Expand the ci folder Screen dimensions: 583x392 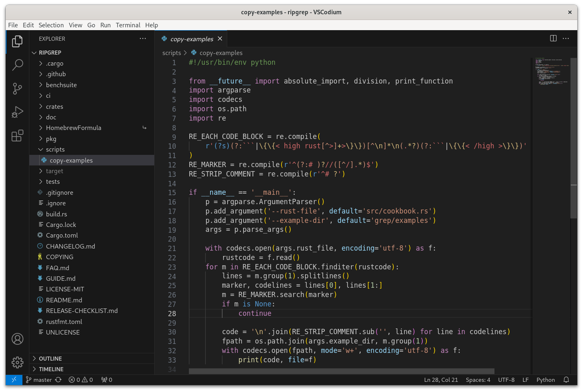pos(92,96)
